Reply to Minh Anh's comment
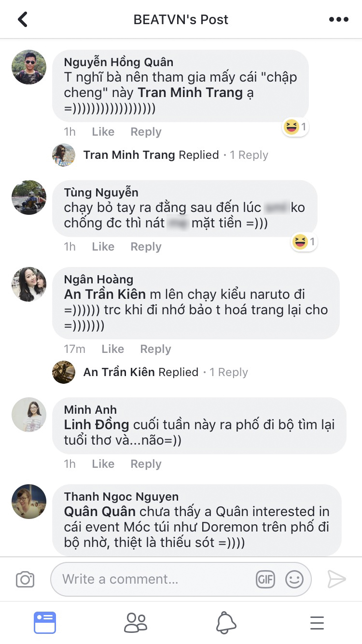Screen dimensions: 362x644 click(x=146, y=464)
